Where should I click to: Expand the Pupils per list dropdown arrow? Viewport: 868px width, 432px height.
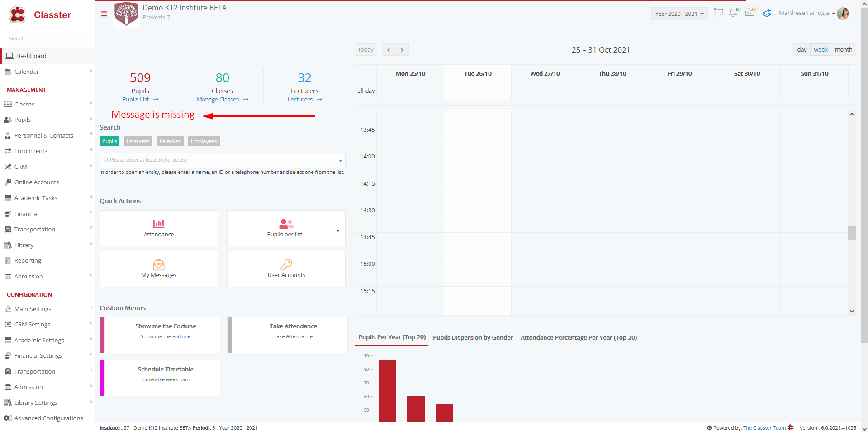pyautogui.click(x=337, y=231)
